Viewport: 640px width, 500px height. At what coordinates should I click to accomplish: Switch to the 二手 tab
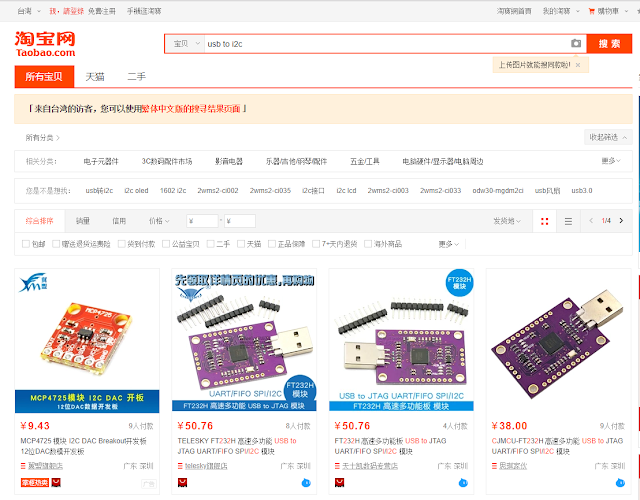coord(136,77)
